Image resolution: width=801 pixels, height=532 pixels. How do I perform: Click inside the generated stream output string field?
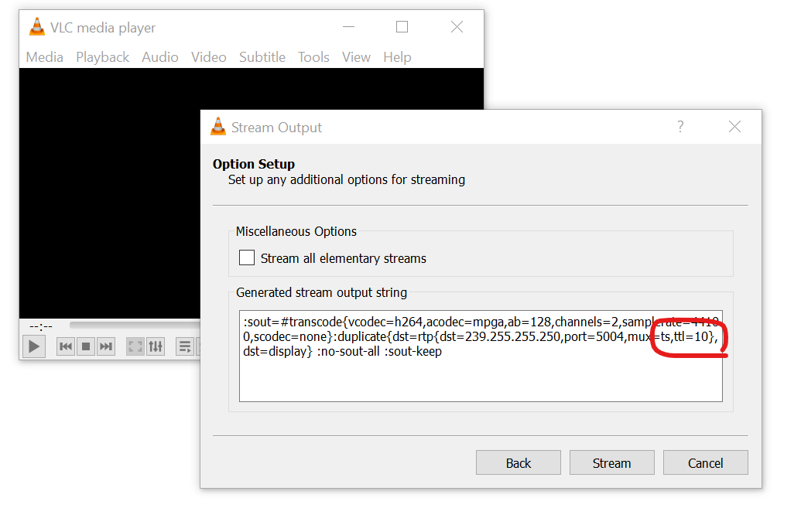click(481, 356)
